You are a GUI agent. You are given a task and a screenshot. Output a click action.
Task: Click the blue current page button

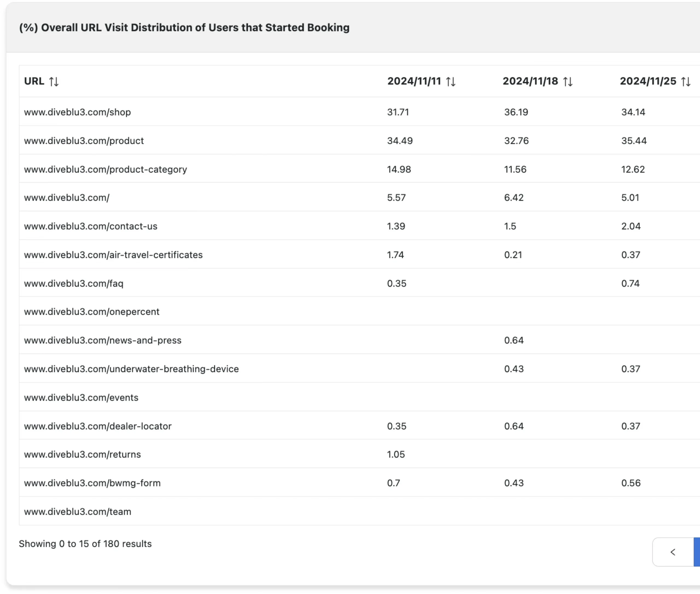point(697,552)
